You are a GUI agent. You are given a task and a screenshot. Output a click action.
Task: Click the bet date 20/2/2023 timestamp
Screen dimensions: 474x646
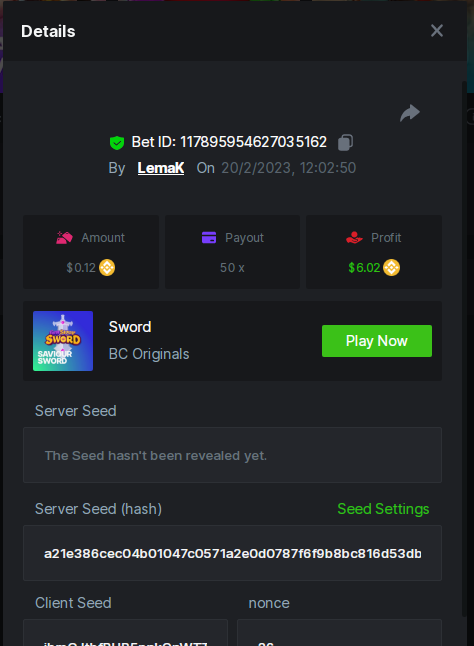(x=288, y=168)
